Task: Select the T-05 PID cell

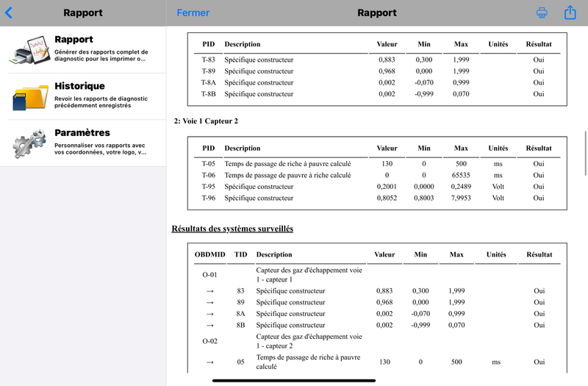Action: tap(208, 164)
